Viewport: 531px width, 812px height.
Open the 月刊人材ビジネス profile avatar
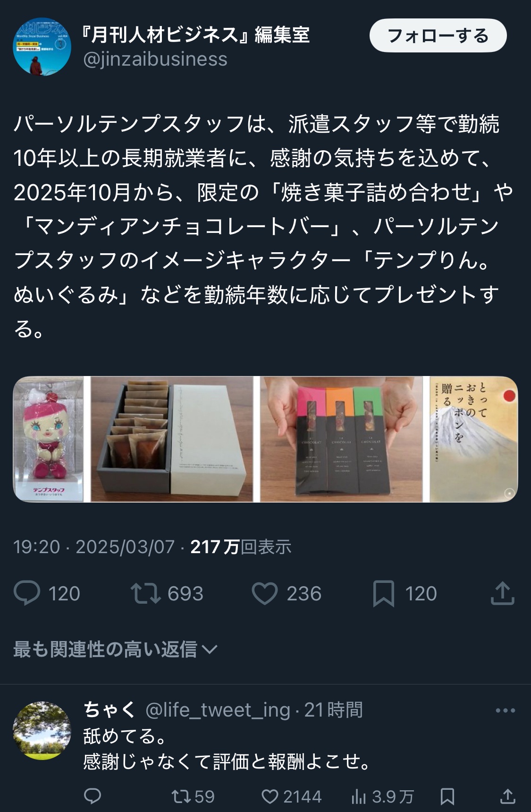pyautogui.click(x=42, y=46)
